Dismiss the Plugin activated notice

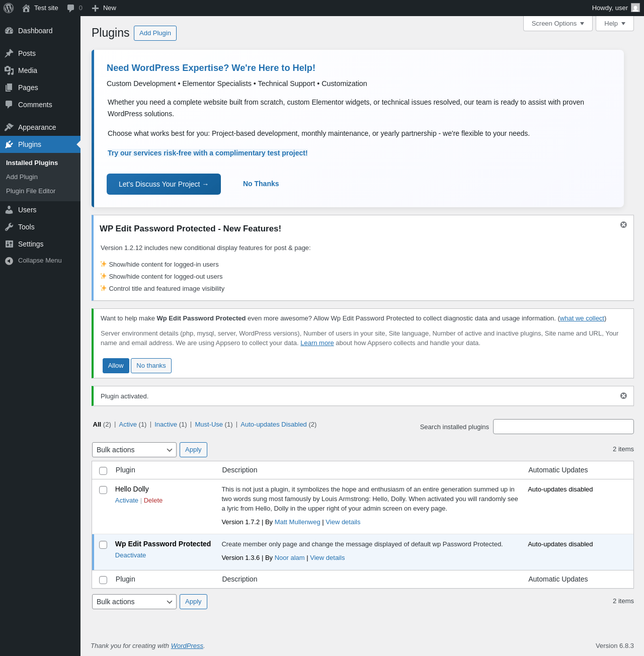pyautogui.click(x=623, y=396)
